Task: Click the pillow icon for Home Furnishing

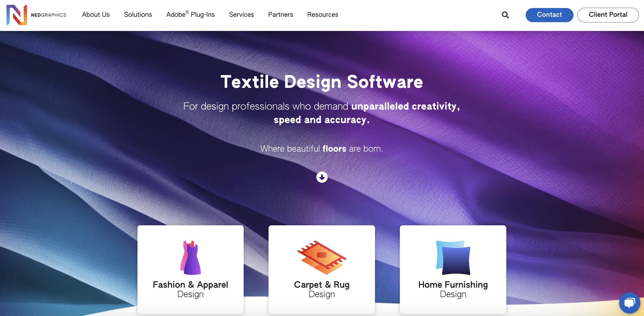Action: (x=453, y=257)
